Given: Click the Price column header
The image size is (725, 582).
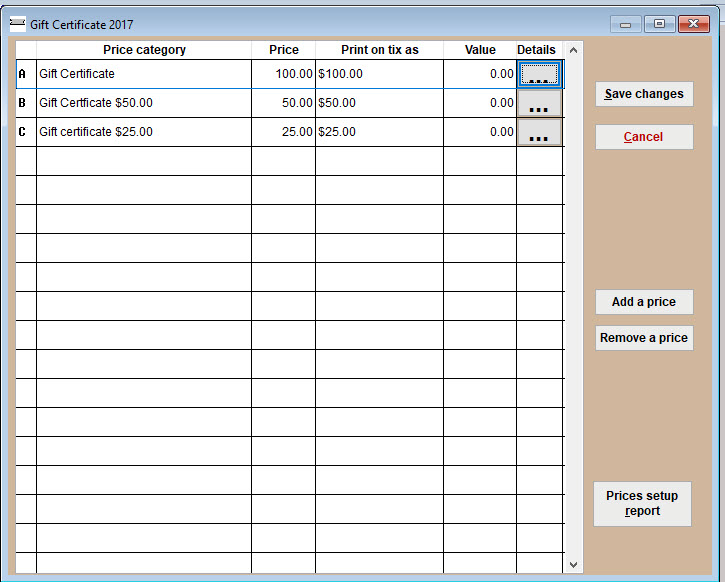Looking at the screenshot, I should (283, 50).
